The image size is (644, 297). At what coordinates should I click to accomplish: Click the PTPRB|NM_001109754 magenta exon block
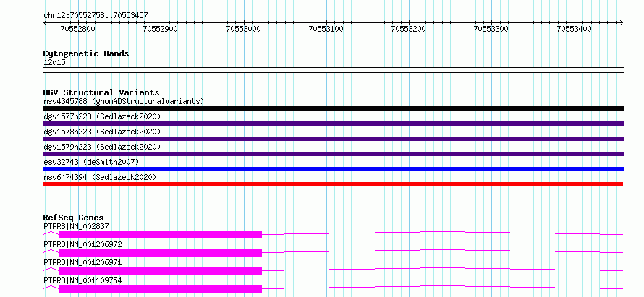click(x=161, y=289)
